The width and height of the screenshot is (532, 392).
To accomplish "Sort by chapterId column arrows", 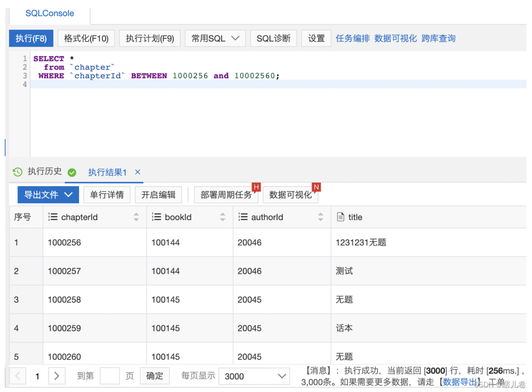I will click(x=136, y=217).
